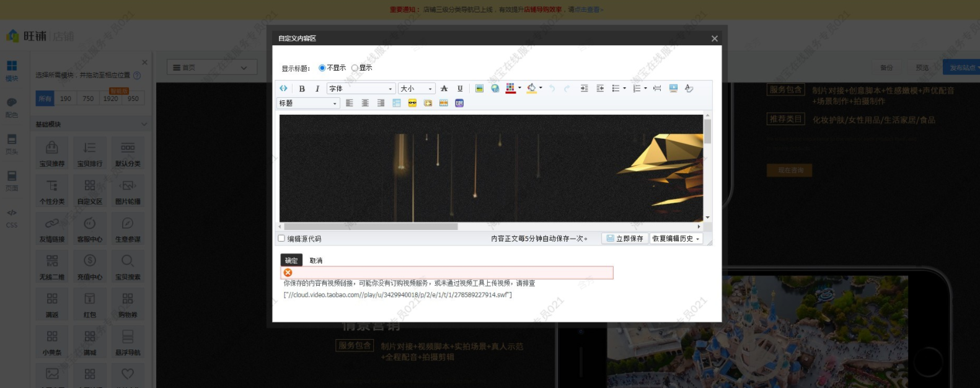Select 显示 title radio option

355,68
